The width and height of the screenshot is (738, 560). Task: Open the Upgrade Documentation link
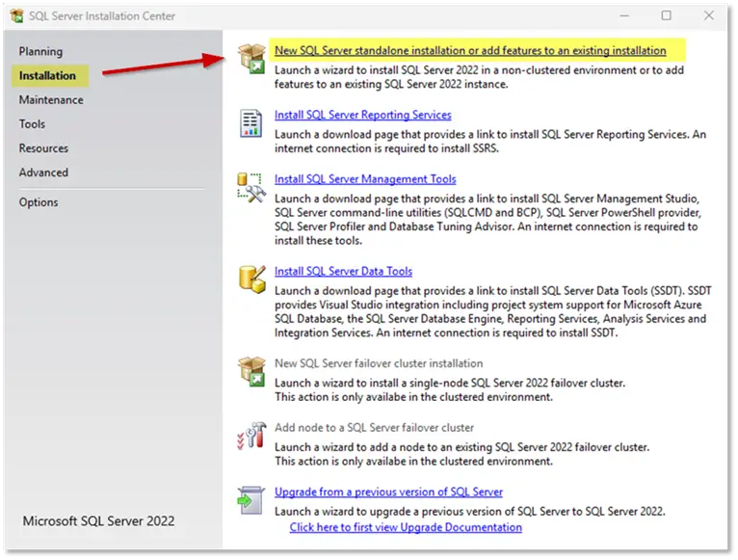click(x=406, y=527)
